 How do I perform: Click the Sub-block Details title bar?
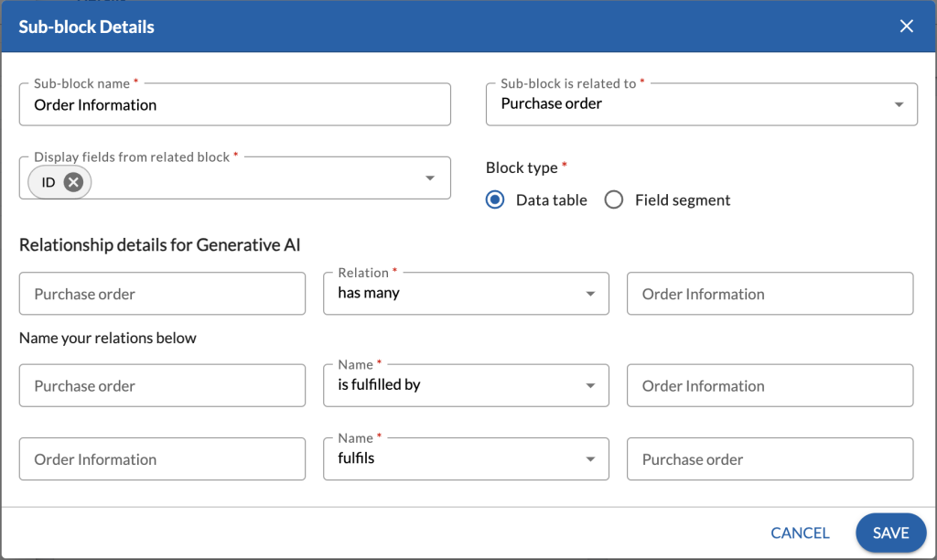pos(86,27)
